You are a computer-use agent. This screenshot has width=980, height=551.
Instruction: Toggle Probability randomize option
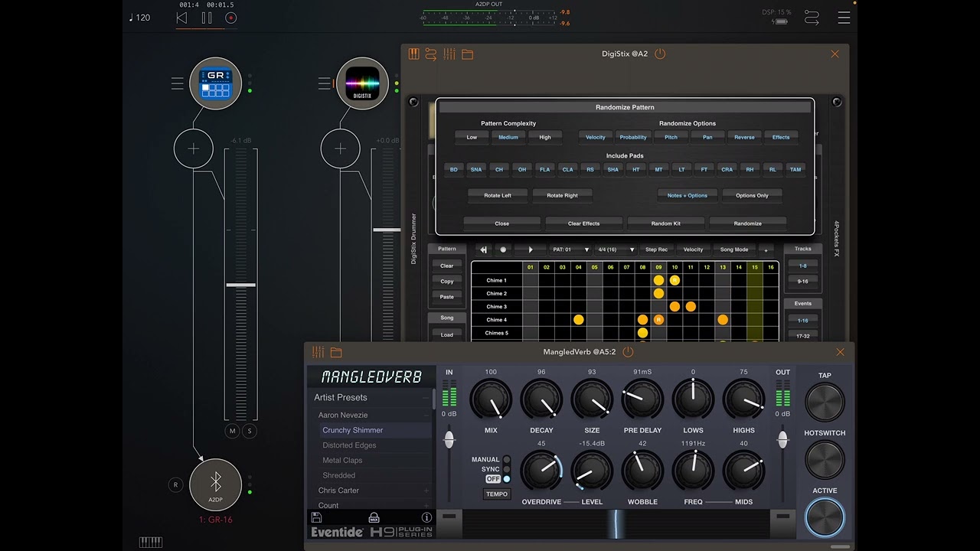coord(633,138)
